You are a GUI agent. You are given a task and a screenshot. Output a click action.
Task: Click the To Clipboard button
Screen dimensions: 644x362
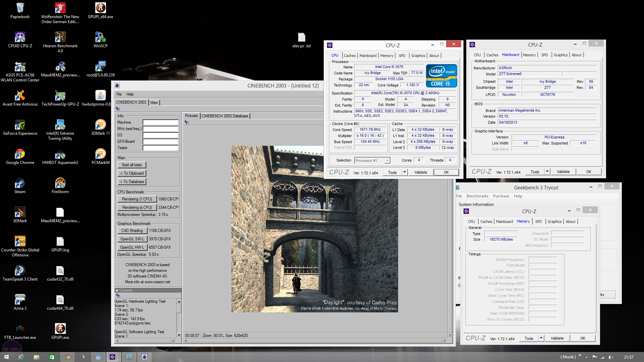click(x=131, y=173)
